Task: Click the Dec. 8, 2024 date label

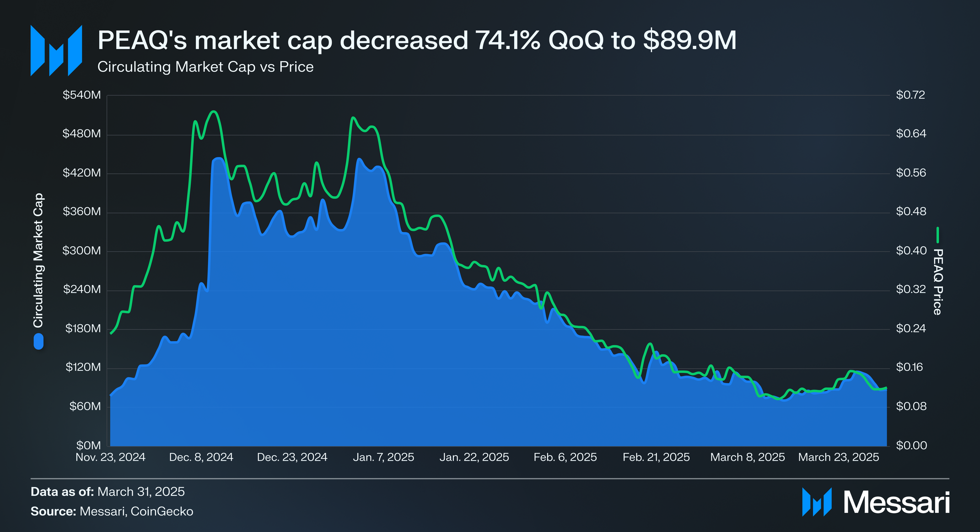Action: [x=201, y=457]
